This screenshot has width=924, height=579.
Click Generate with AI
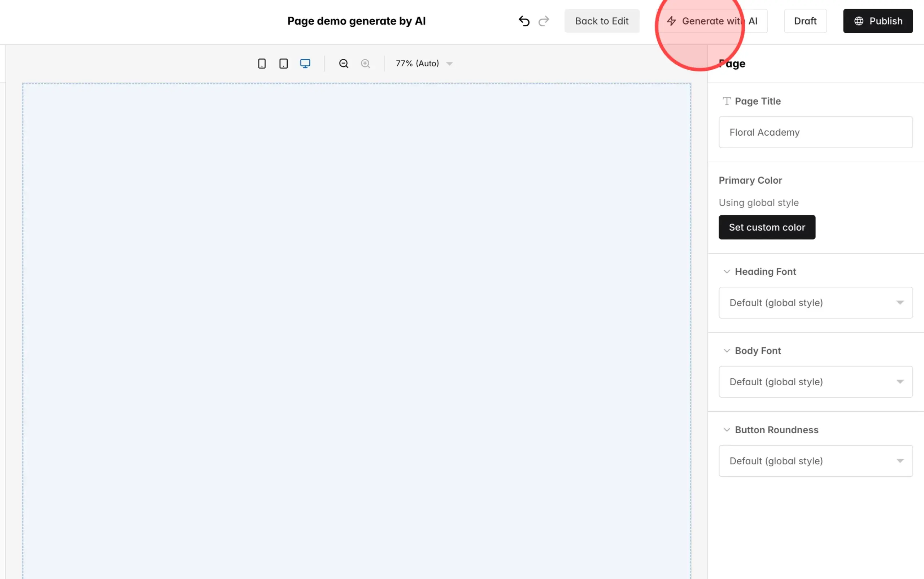pyautogui.click(x=712, y=21)
